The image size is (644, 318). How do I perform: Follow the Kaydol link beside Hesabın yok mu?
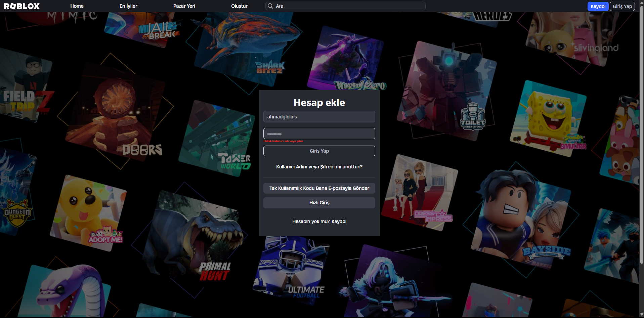(339, 221)
